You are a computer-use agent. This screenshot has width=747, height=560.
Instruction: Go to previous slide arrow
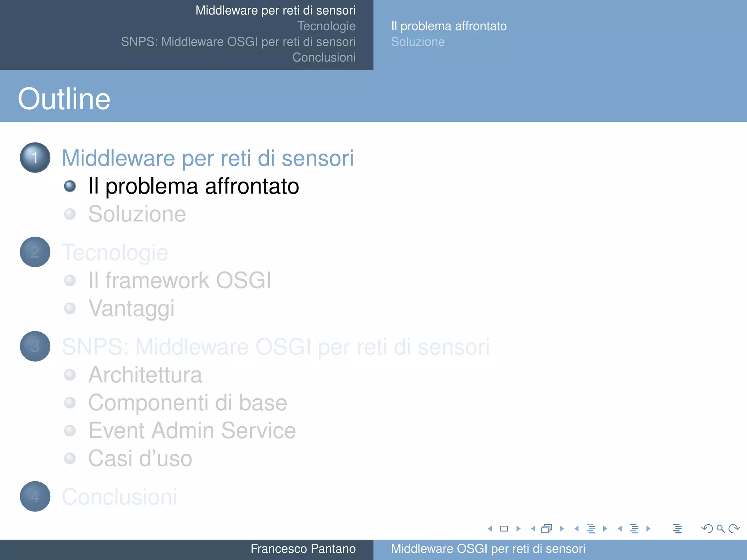click(490, 529)
